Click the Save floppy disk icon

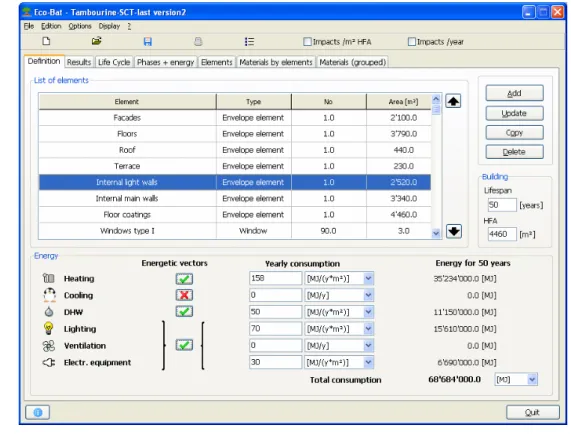coord(147,42)
